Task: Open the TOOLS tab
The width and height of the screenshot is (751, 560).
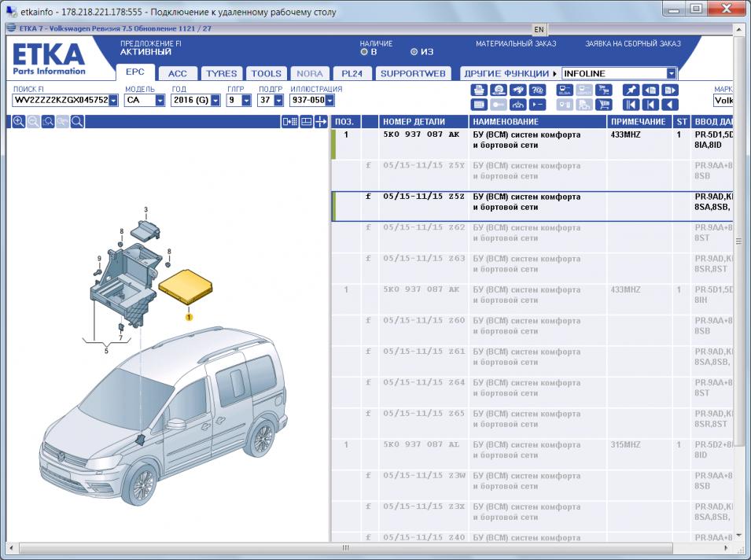Action: pyautogui.click(x=267, y=73)
